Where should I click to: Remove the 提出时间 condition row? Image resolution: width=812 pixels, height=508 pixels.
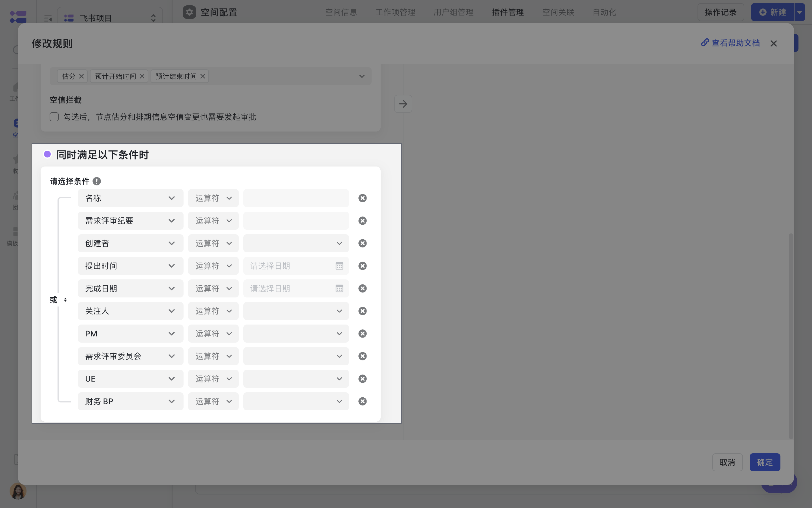pos(362,266)
